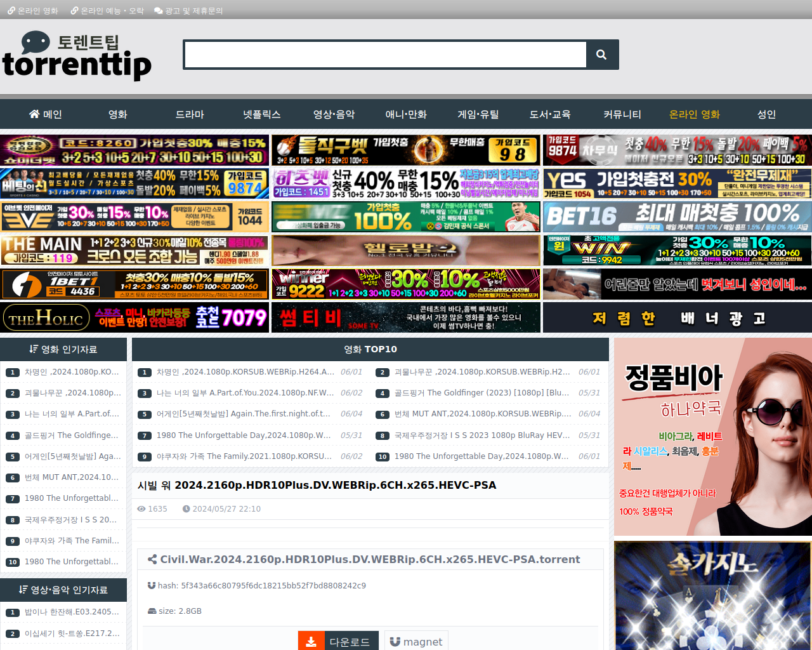Click the sort icon in 영화 인기자료 header
Screen dimensions: 812x650
pyautogui.click(x=34, y=349)
